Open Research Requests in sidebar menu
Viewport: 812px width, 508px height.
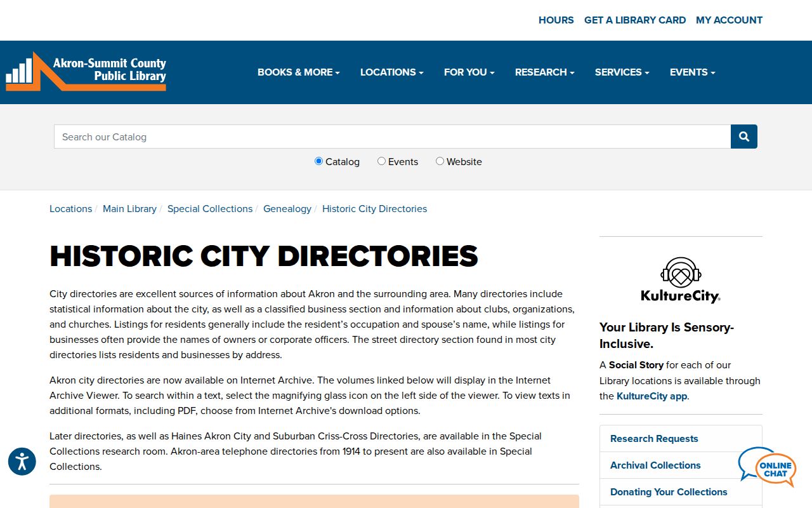(681, 439)
